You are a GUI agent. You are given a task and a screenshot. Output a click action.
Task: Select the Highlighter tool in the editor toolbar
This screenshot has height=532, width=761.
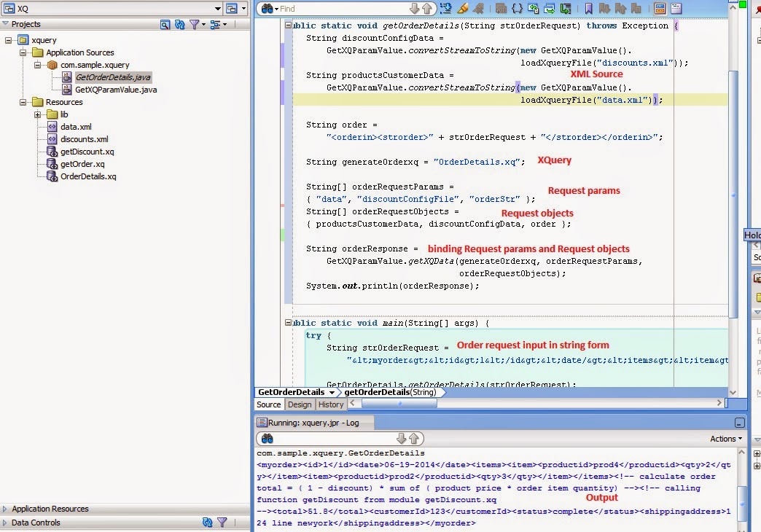463,8
